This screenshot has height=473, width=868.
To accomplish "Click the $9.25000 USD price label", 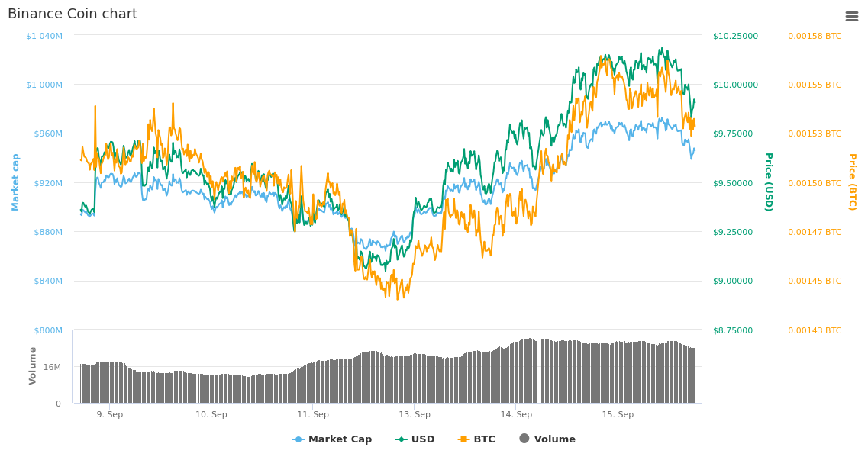I will tap(733, 232).
